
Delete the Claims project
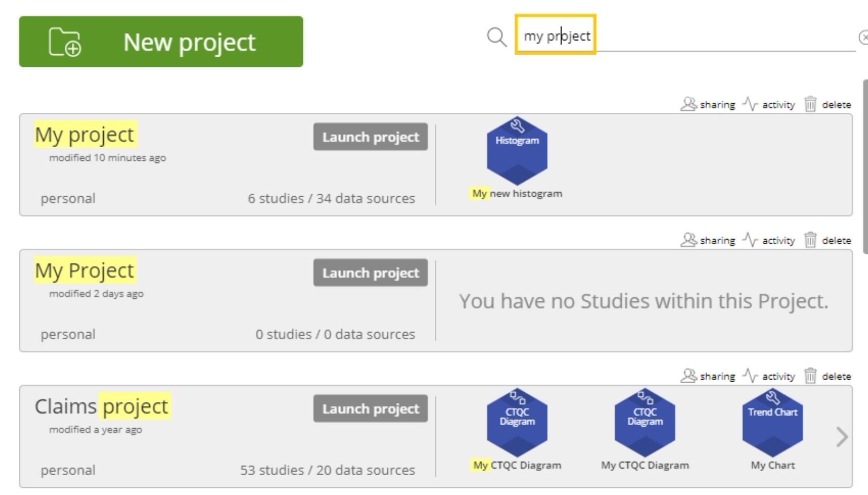[828, 376]
